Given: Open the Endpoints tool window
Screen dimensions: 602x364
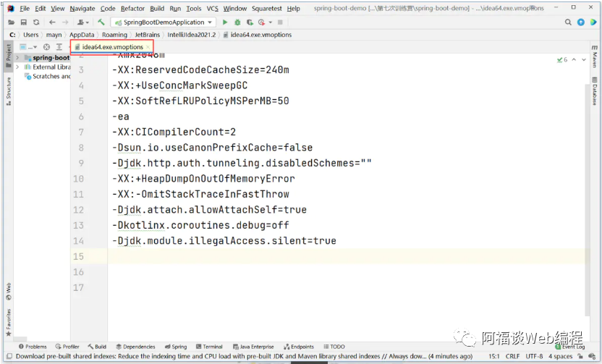Looking at the screenshot, I should (299, 347).
